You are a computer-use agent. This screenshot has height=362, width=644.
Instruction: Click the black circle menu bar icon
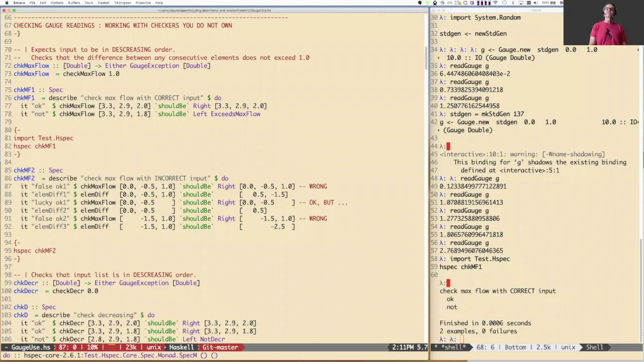(x=420, y=3)
